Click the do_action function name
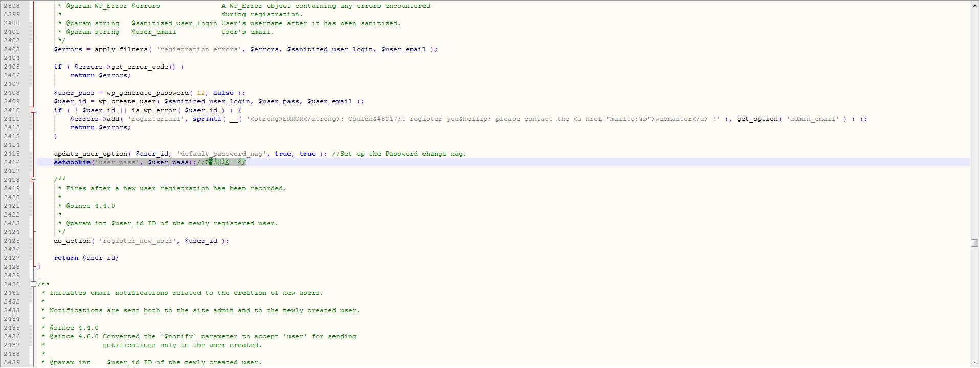This screenshot has width=980, height=368. [x=72, y=241]
